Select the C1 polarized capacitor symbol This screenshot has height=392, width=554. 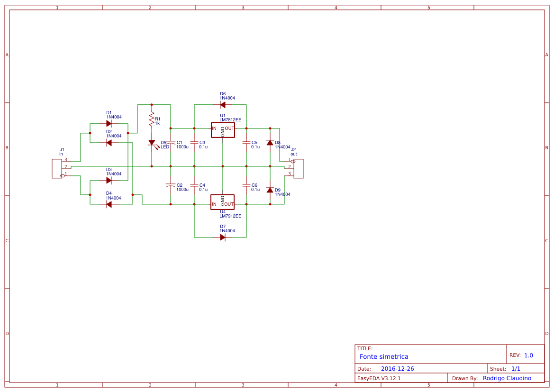coord(171,143)
